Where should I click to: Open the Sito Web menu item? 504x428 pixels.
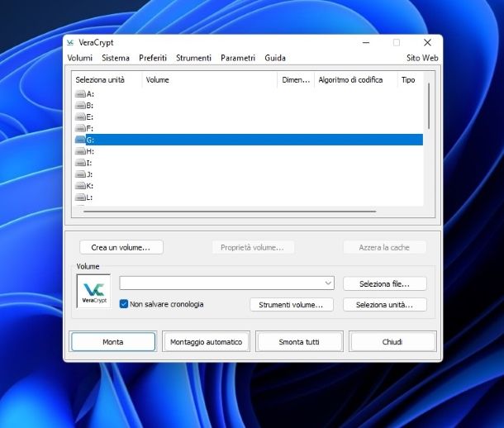[x=422, y=58]
